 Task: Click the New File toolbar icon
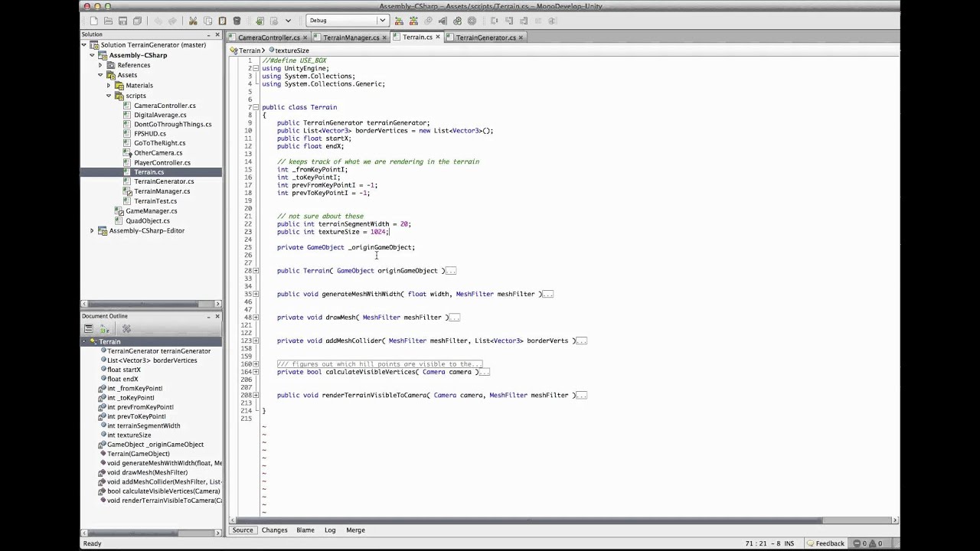[x=93, y=21]
